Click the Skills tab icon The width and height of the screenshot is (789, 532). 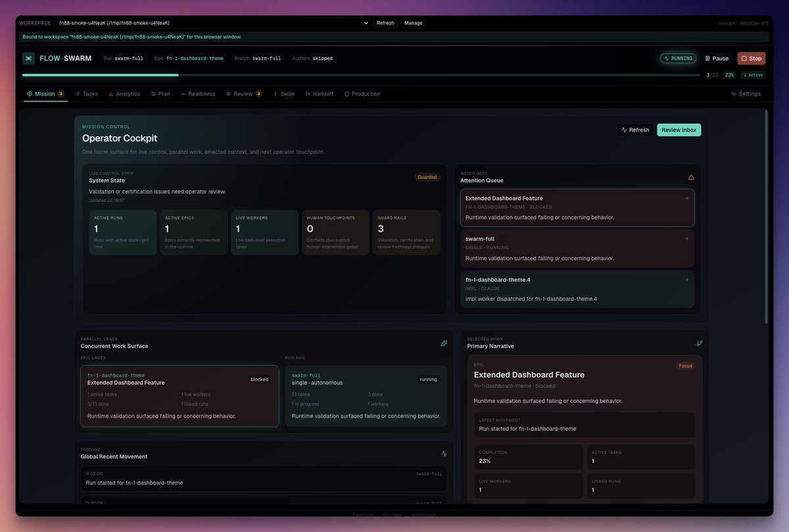[275, 94]
